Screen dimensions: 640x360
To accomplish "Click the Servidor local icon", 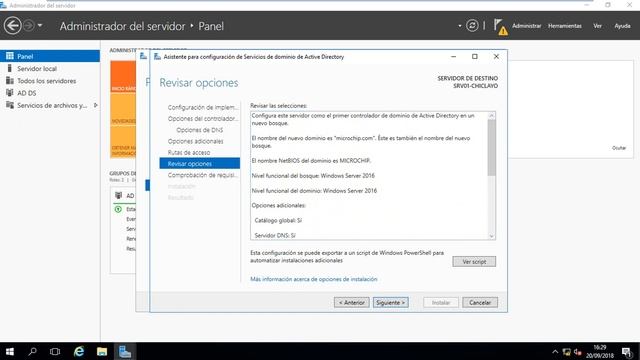I will pyautogui.click(x=10, y=68).
